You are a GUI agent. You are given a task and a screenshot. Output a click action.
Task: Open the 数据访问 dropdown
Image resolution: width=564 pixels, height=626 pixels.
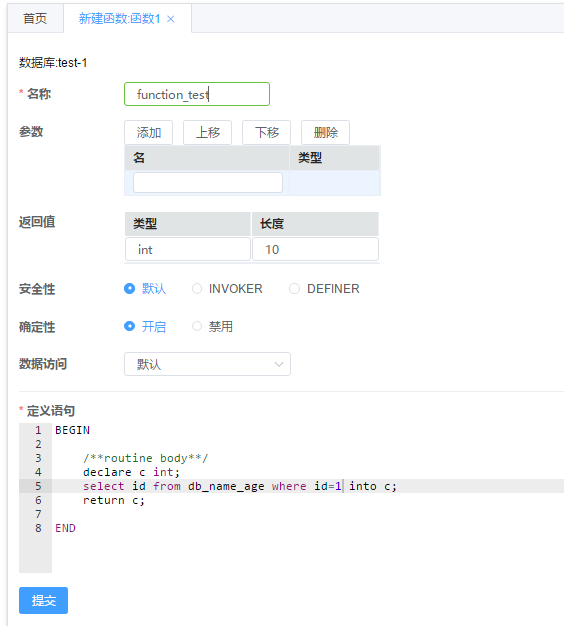tap(208, 364)
